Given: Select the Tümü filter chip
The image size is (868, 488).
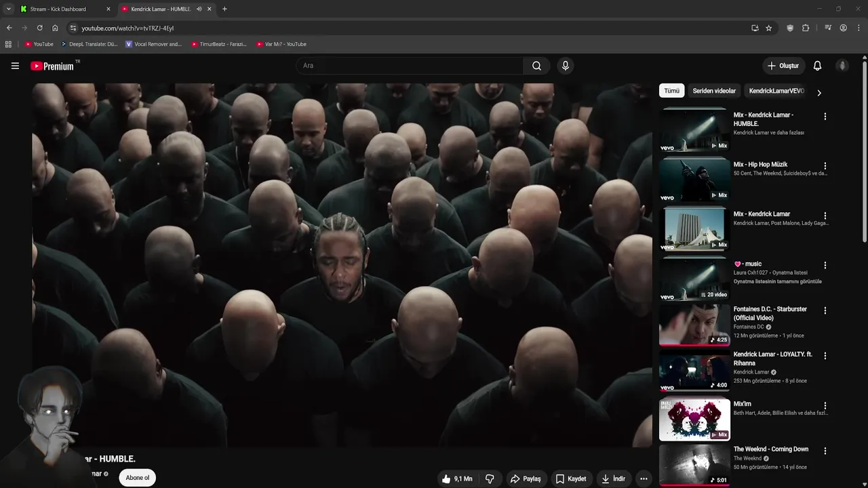Looking at the screenshot, I should click(671, 91).
